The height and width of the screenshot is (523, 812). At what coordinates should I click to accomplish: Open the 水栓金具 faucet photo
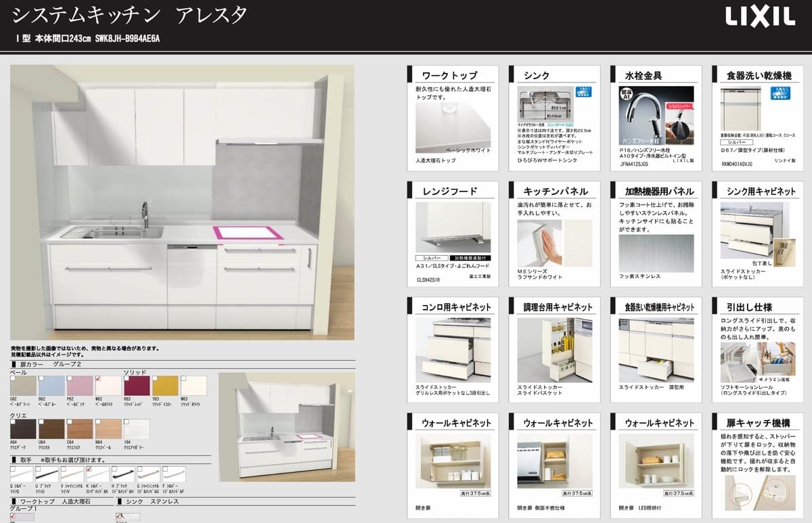coord(657,114)
